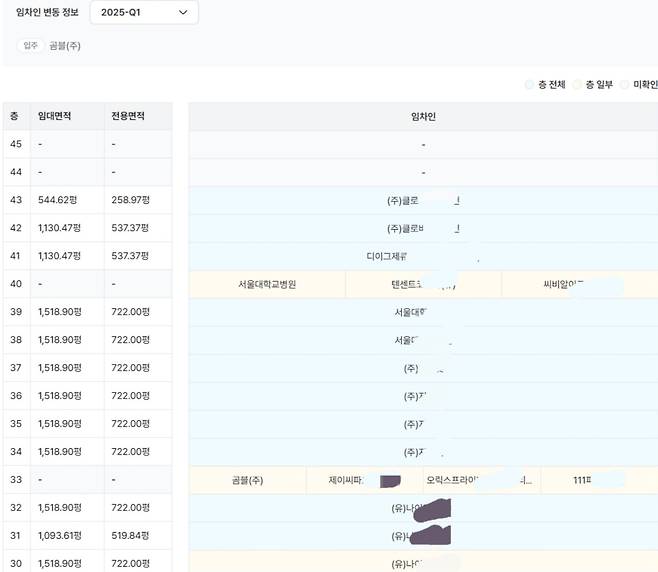The width and height of the screenshot is (658, 572).
Task: Click 제이씨파 tenant cell on floor 33
Action: point(365,480)
